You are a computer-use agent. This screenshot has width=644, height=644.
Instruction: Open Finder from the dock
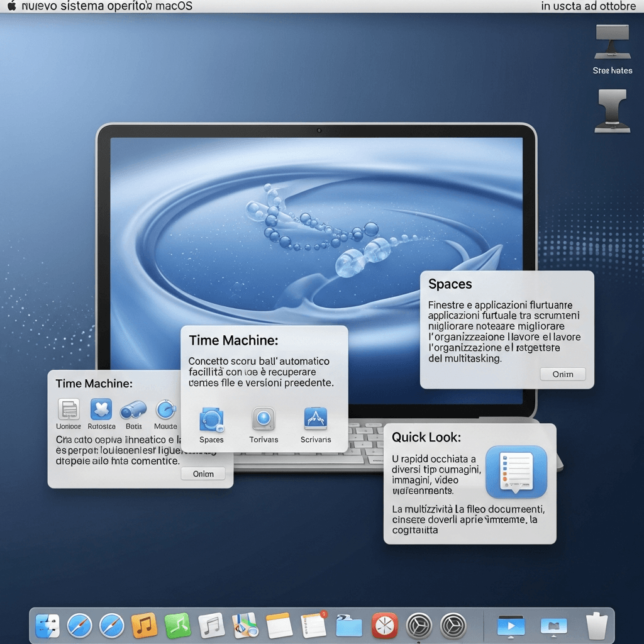[x=47, y=626]
